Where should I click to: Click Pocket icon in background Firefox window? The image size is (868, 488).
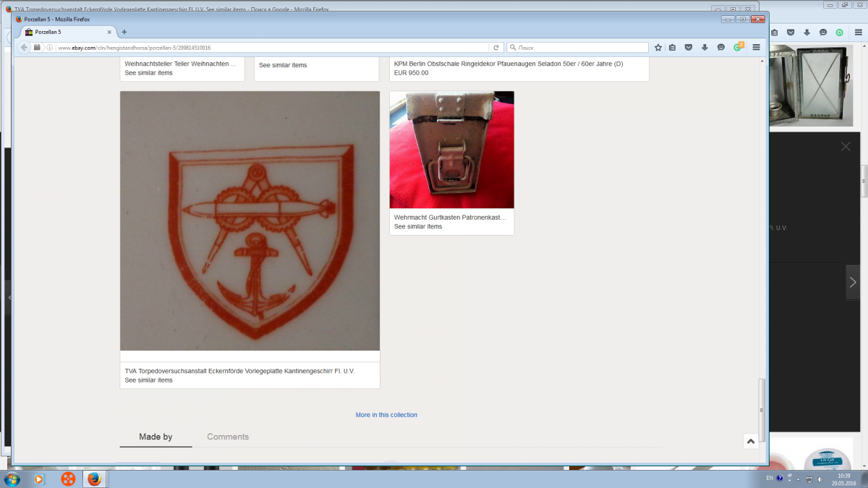(790, 33)
